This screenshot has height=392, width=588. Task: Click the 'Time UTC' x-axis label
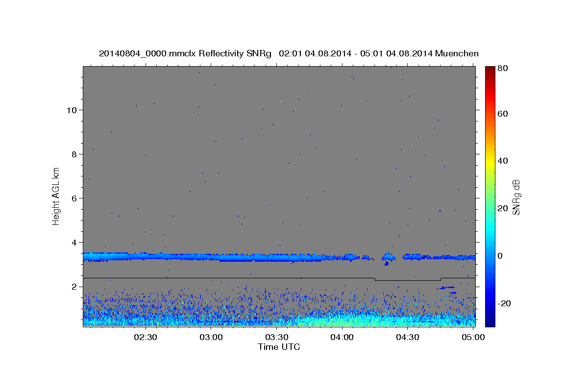(x=279, y=347)
